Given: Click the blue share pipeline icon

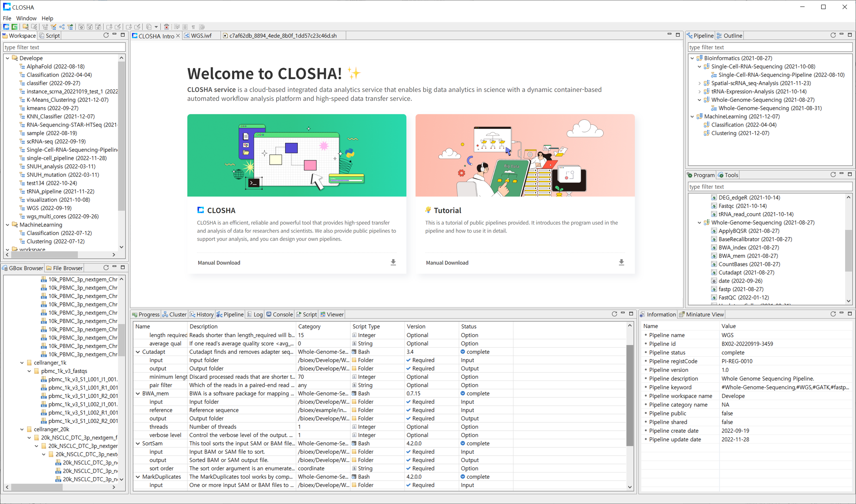Looking at the screenshot, I should (x=62, y=27).
